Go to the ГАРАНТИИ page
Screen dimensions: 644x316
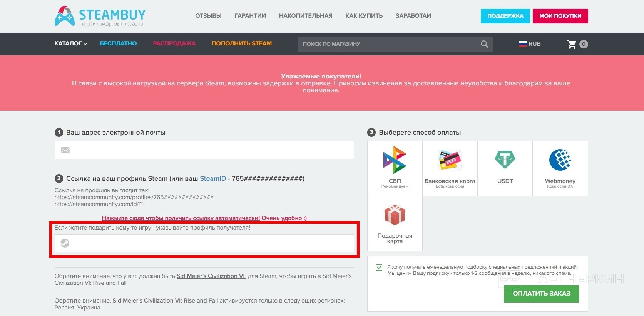click(x=250, y=16)
